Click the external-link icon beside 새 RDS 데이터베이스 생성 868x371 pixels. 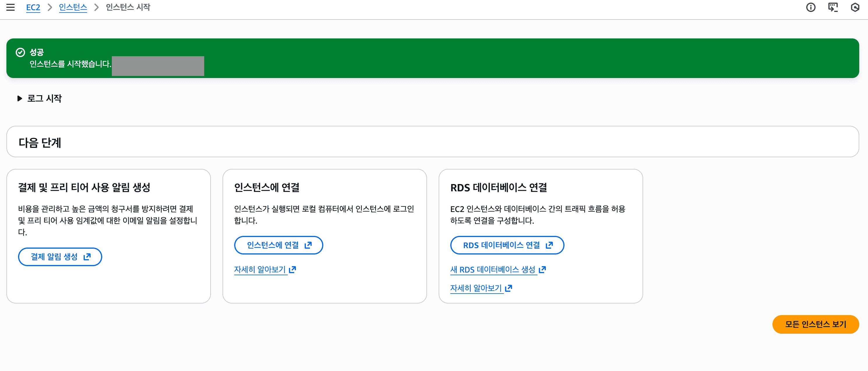point(543,270)
